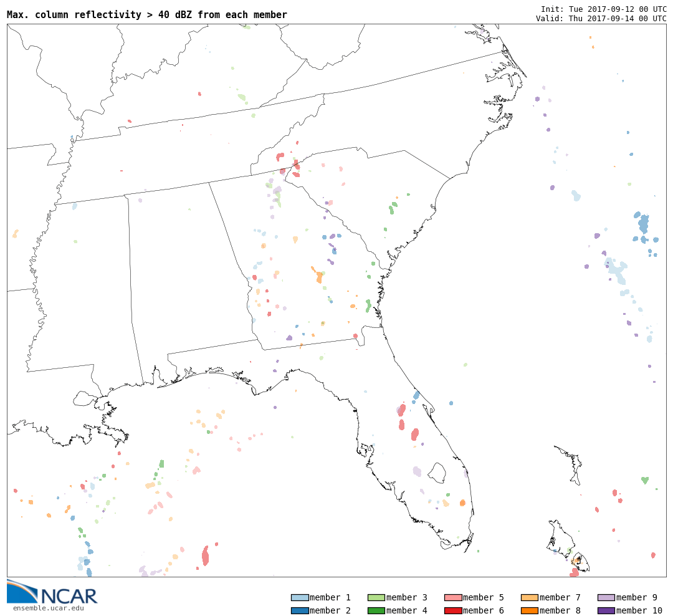Image resolution: width=673 pixels, height=616 pixels.
Task: Click the member 2 dark blue swatch
Action: tap(300, 610)
